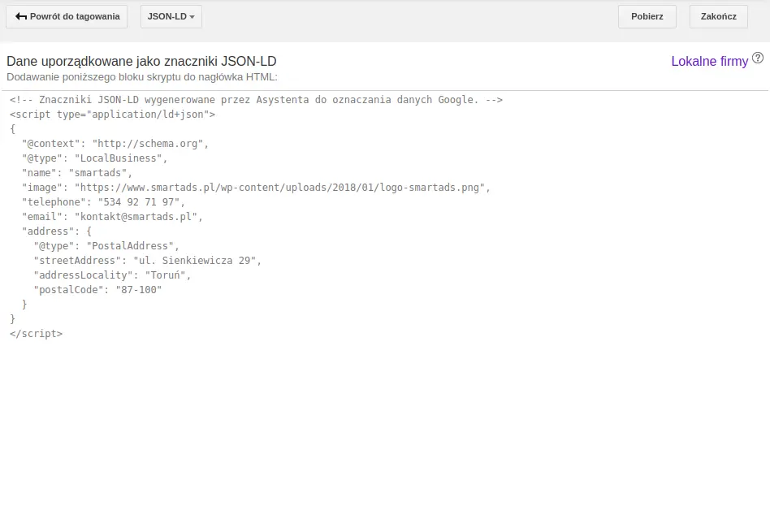Screen dimensions: 770x532
Task: Click the name smartads line
Action: point(76,173)
